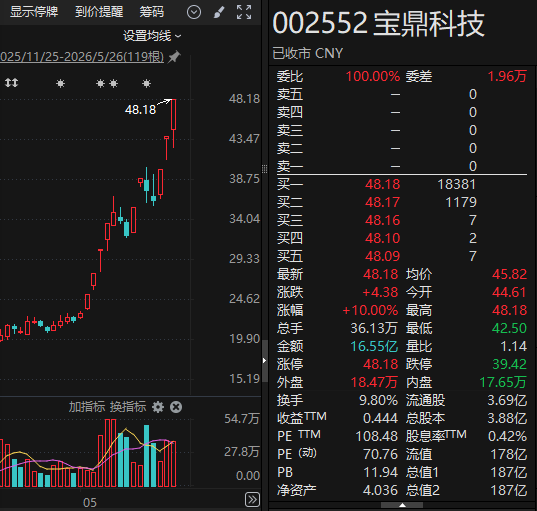
Task: Click PB value 11.94
Action: point(380,472)
